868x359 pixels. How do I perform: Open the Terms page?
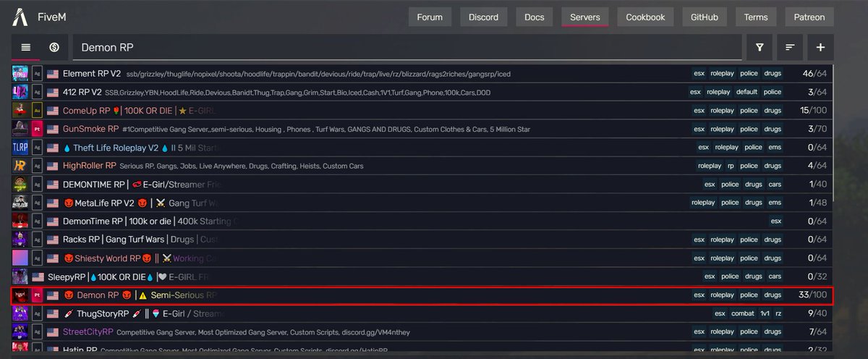[x=756, y=17]
